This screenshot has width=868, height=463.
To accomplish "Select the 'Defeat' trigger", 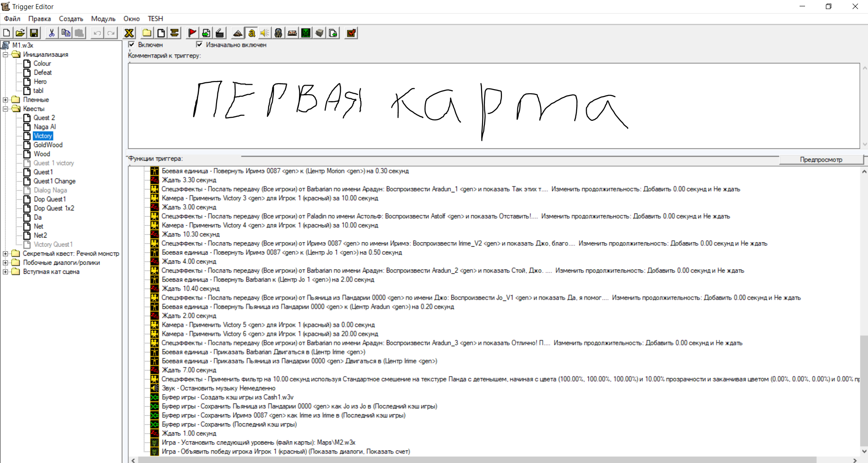I will pyautogui.click(x=43, y=72).
